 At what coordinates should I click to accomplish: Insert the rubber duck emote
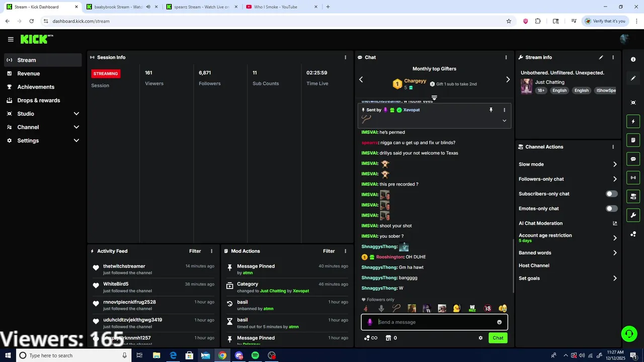point(457,309)
